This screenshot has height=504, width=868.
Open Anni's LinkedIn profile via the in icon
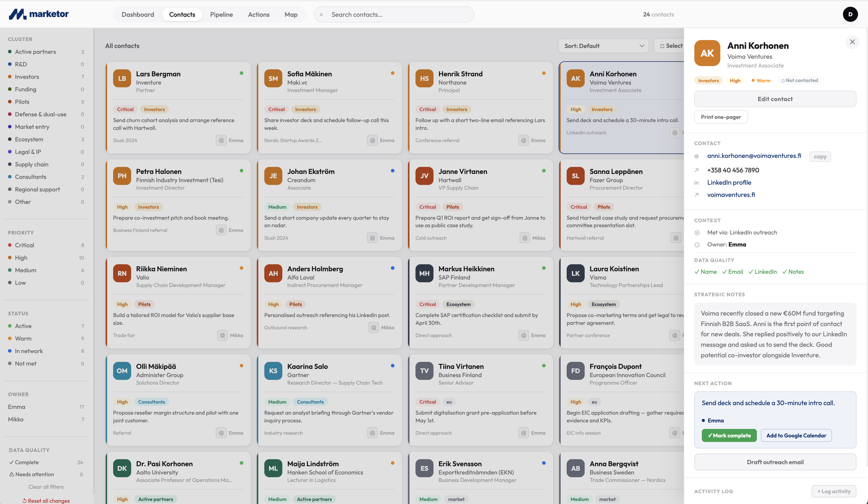697,183
